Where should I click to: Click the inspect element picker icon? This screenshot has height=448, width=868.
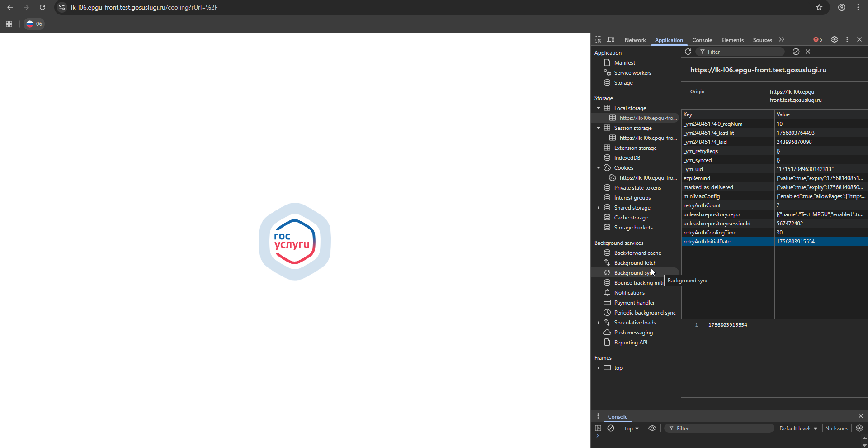(x=598, y=40)
